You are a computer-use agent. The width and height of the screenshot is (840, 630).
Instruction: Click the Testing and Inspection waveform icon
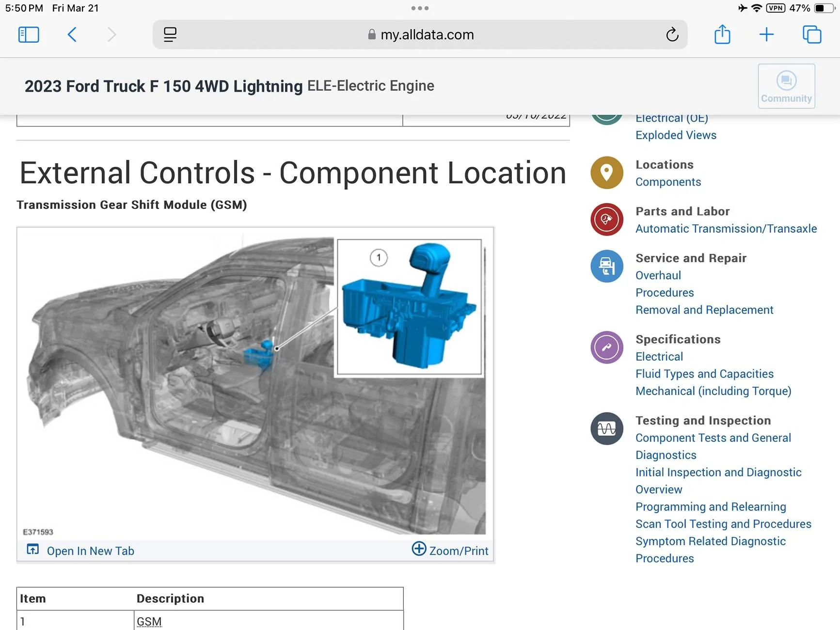coord(607,428)
